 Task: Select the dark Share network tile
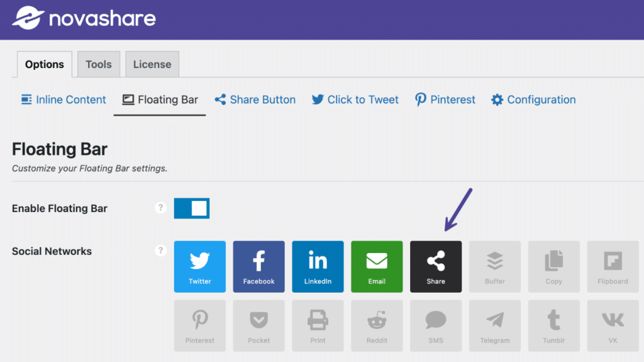tap(436, 266)
